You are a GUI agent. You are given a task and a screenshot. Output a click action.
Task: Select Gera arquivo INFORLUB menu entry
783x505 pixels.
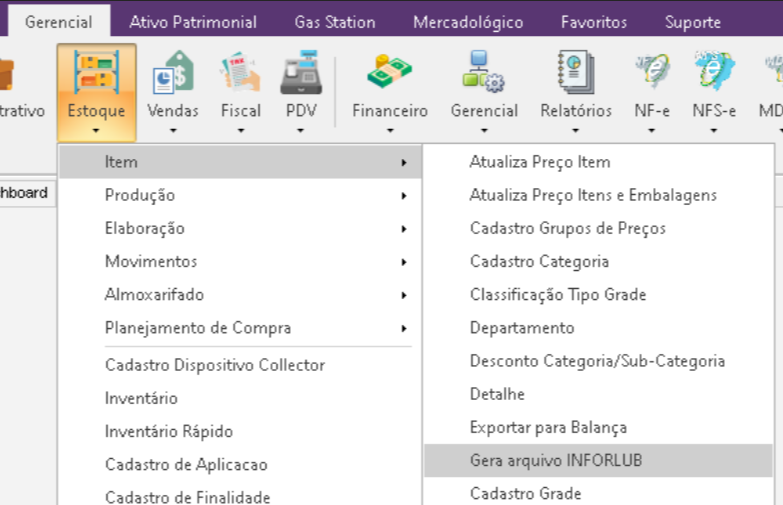tap(556, 460)
